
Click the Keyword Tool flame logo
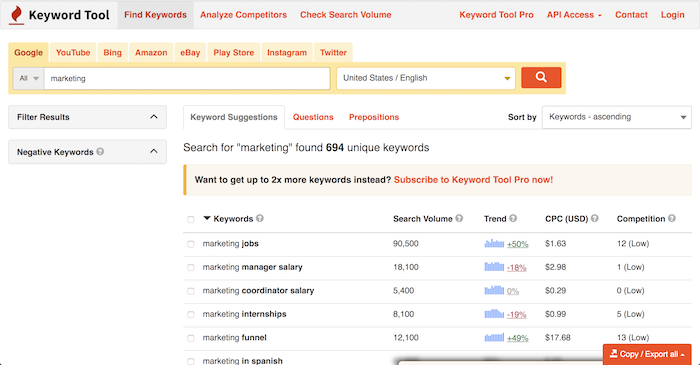coord(17,15)
